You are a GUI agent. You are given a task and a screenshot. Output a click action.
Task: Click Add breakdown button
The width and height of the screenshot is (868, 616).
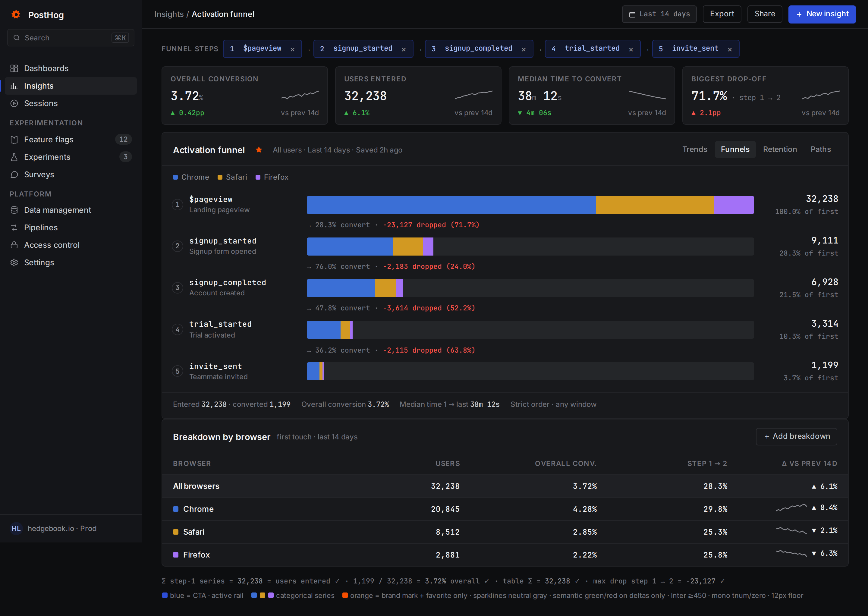(x=796, y=436)
